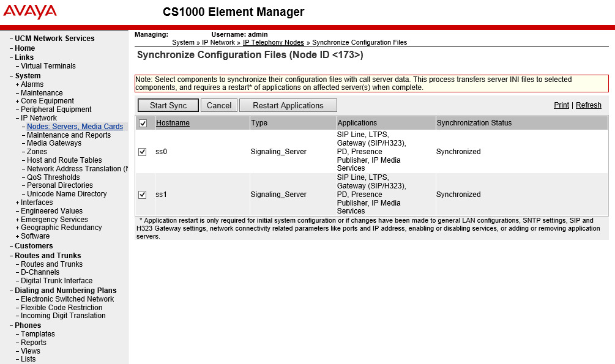Screen dimensions: 615x364
Task: Click the Cancel button
Action: [219, 105]
